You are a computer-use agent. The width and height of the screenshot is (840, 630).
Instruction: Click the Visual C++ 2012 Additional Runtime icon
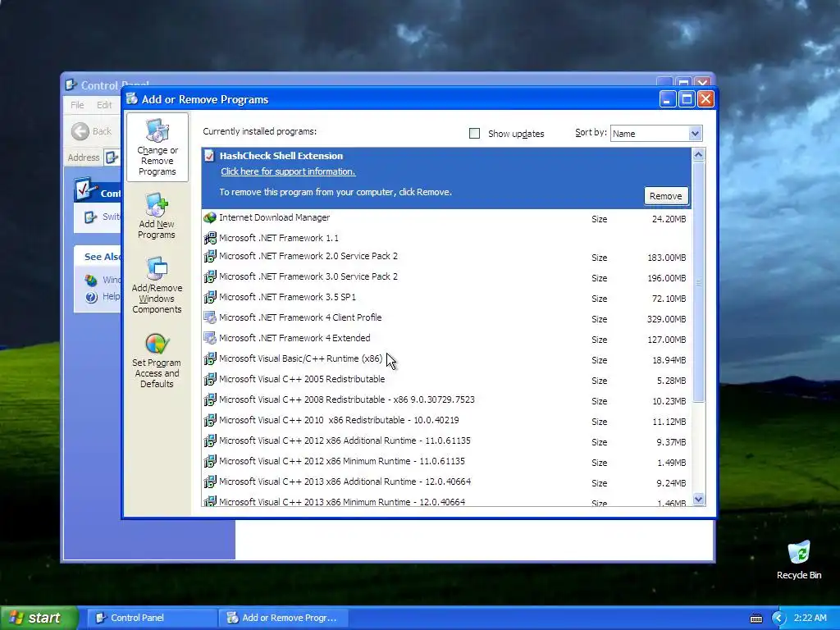click(x=209, y=441)
